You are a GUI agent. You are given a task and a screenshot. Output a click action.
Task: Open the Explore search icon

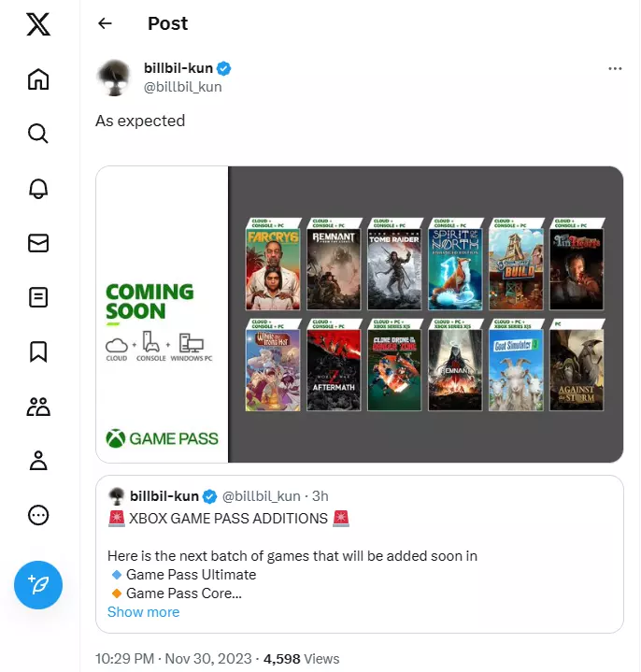click(38, 134)
